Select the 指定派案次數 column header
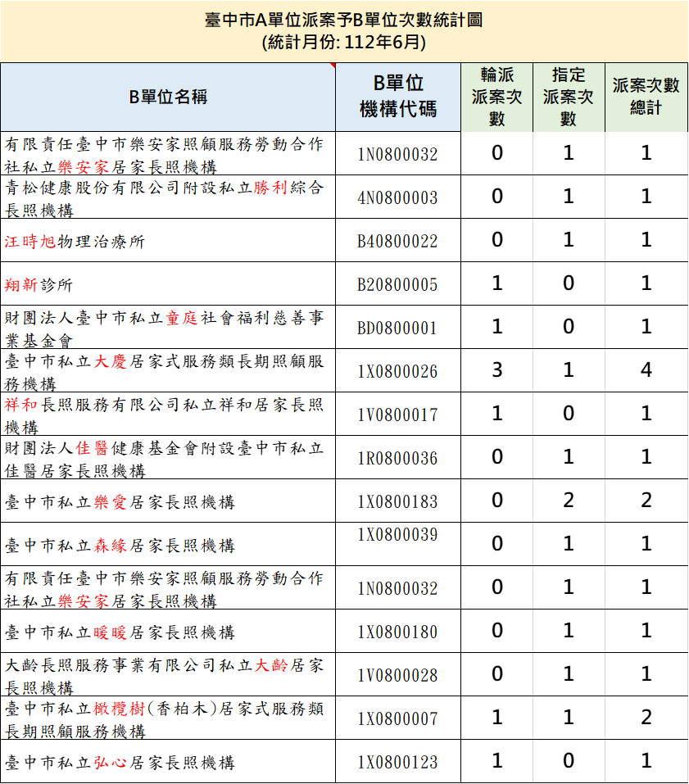 point(569,97)
